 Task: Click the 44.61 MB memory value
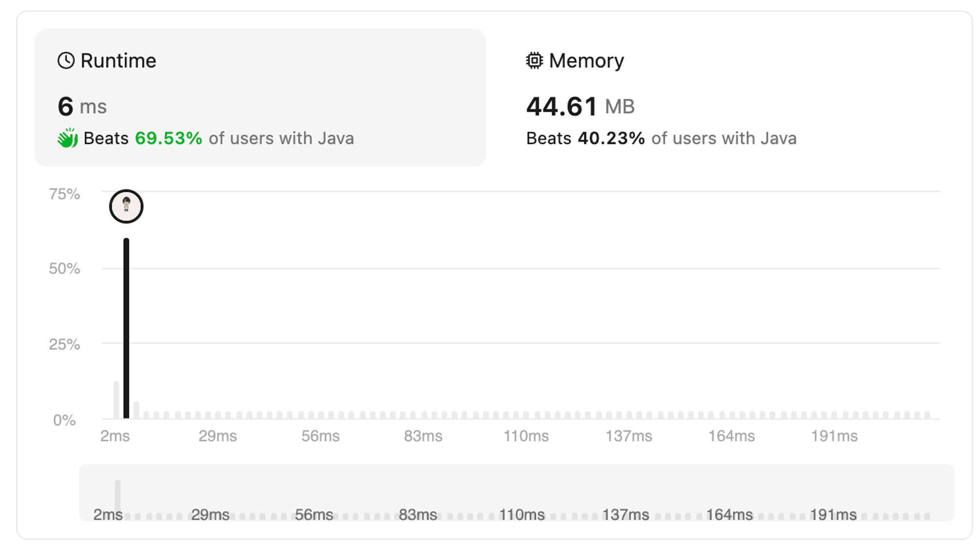pos(580,106)
